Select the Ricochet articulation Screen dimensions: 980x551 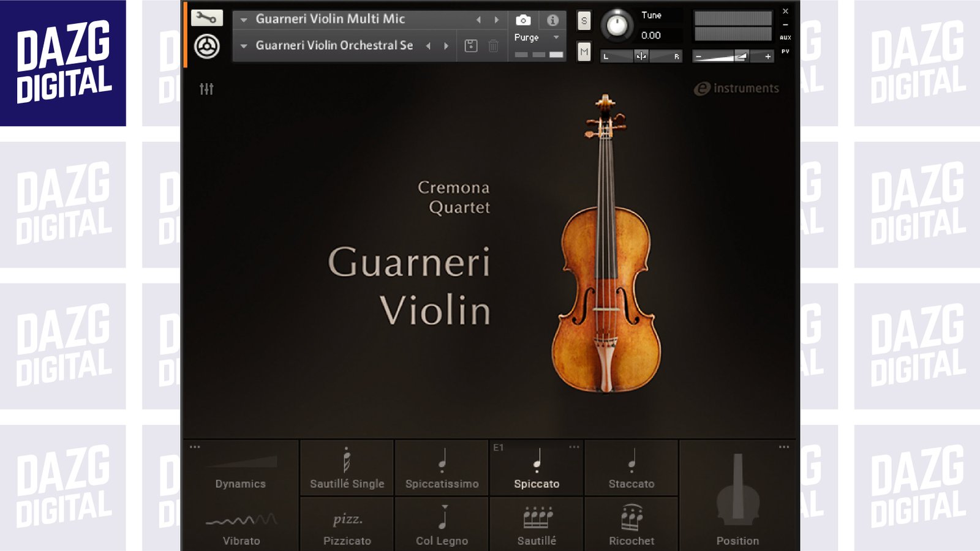click(631, 525)
